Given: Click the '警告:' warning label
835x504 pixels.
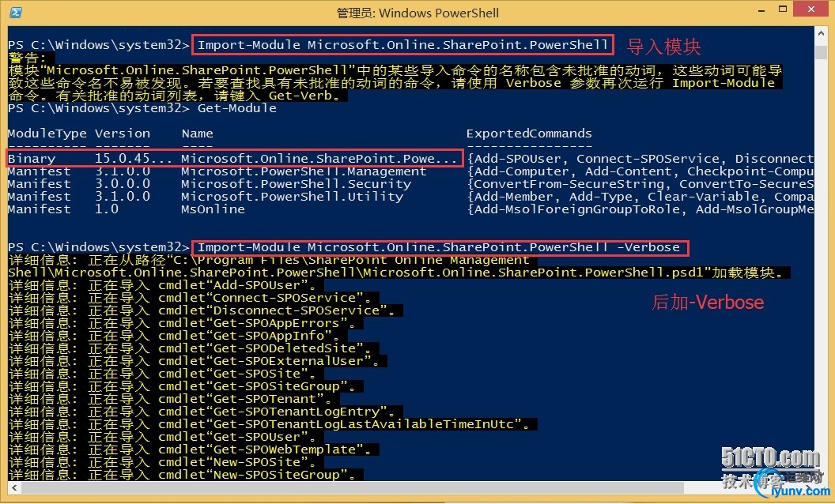Looking at the screenshot, I should (x=27, y=58).
